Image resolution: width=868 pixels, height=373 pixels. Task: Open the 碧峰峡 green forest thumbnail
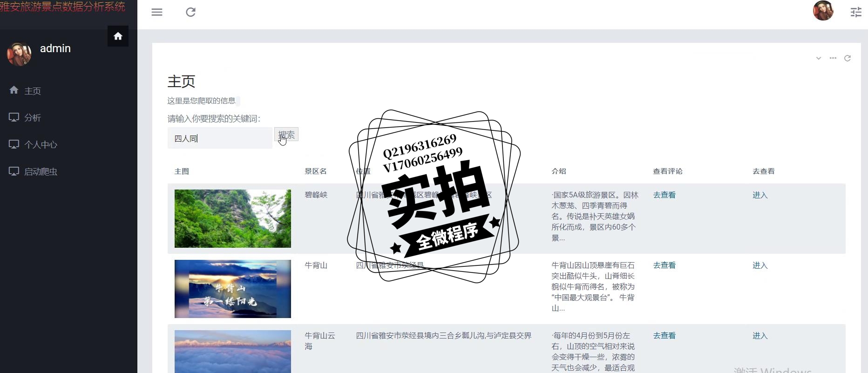(233, 218)
